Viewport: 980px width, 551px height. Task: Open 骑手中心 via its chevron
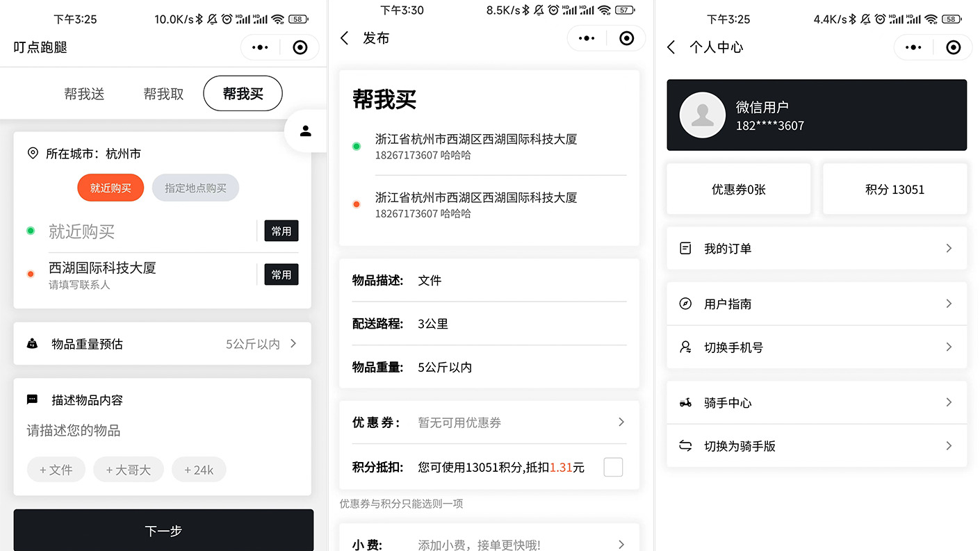click(x=949, y=402)
